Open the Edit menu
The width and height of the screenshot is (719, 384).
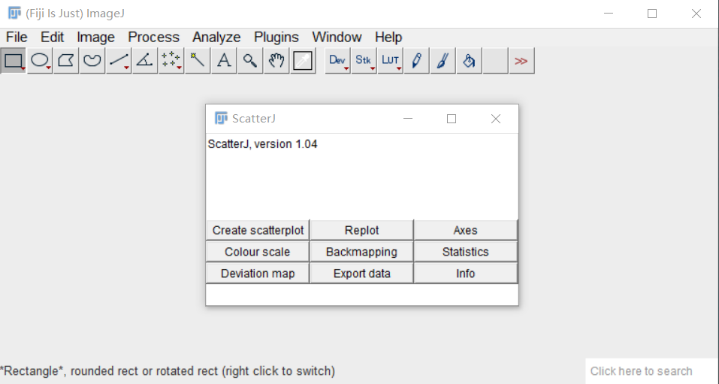point(52,37)
